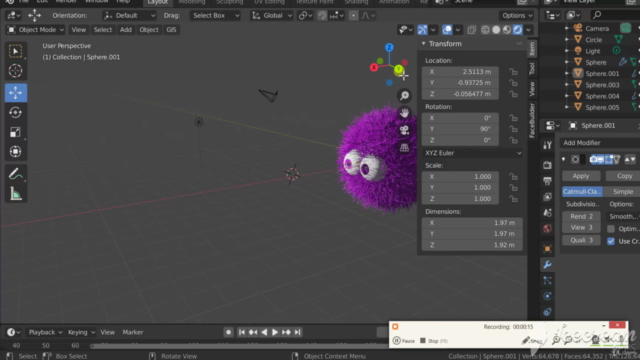Viewport: 640px width, 360px height.
Task: Open the Add menu
Action: (126, 29)
